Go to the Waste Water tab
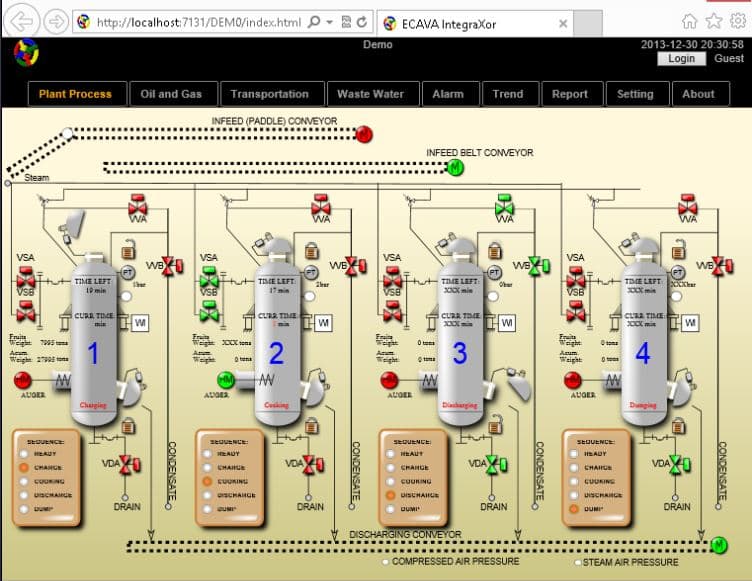 (x=373, y=94)
